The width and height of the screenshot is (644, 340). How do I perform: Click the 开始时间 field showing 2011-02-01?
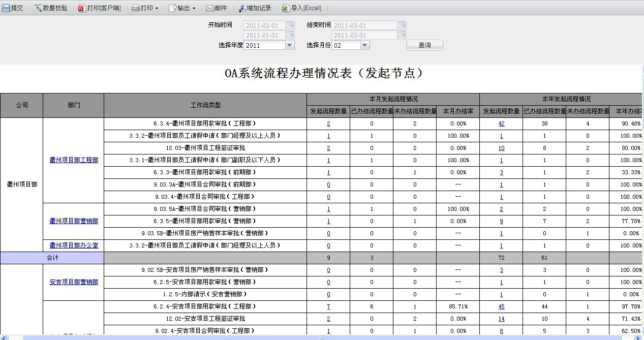(265, 25)
